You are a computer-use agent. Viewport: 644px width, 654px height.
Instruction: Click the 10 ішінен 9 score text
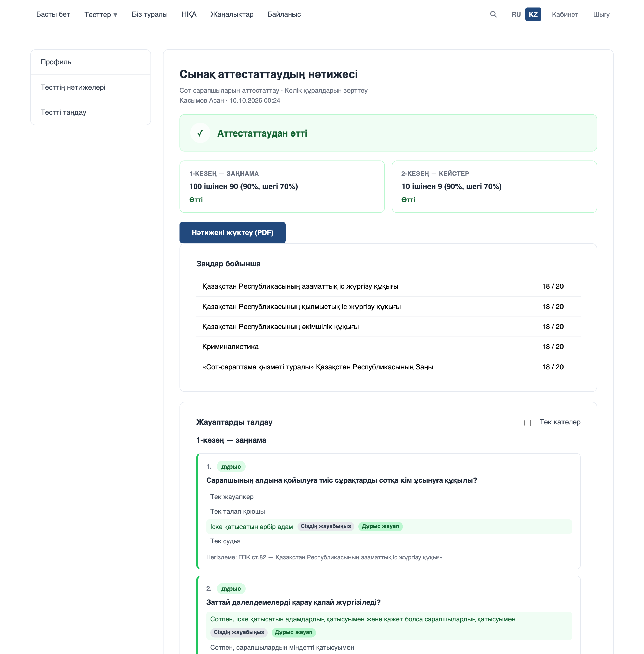point(451,187)
